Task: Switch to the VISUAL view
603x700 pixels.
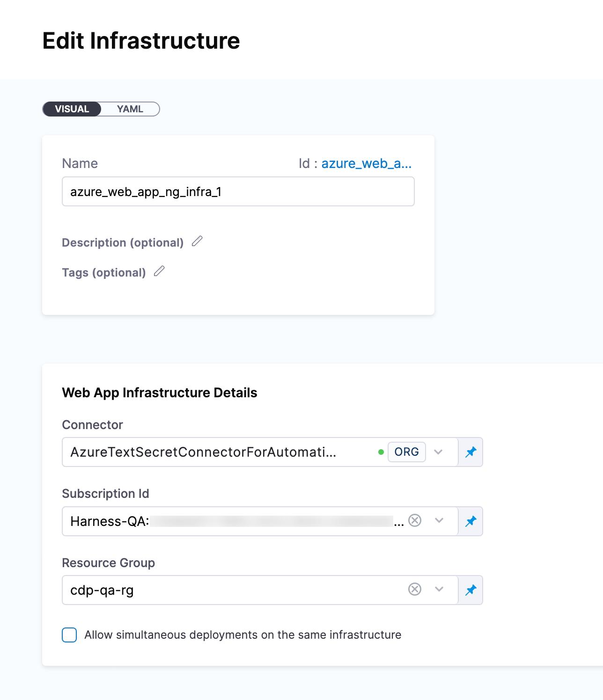Action: pyautogui.click(x=72, y=109)
